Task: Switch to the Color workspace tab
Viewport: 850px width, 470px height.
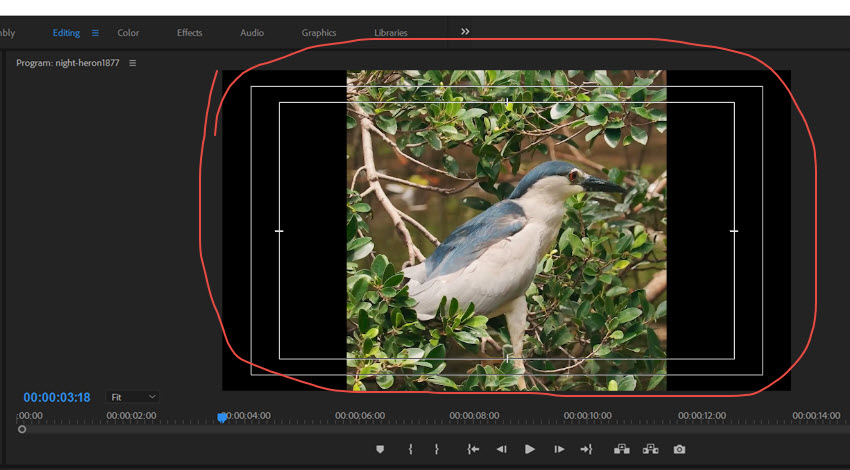Action: pyautogui.click(x=128, y=33)
